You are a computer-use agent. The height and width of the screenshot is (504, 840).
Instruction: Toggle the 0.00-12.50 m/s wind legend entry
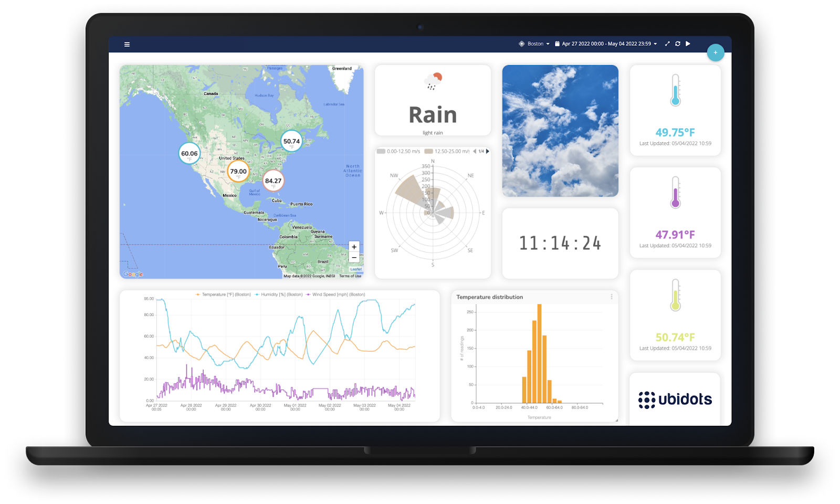[398, 151]
